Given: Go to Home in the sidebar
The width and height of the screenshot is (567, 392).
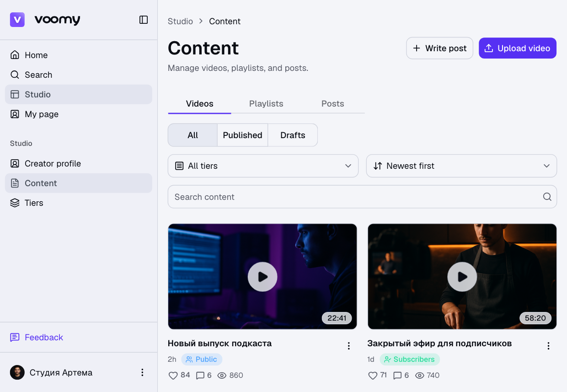Looking at the screenshot, I should 79,55.
